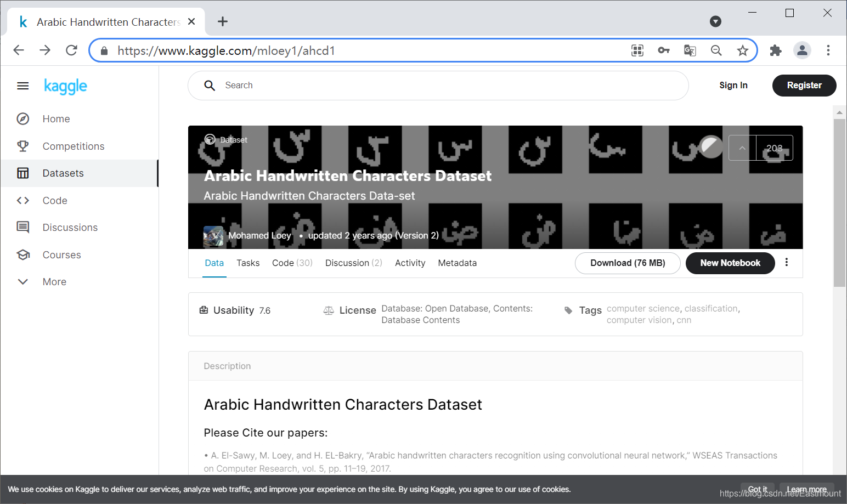Select Datasets in the sidebar
Viewport: 847px width, 504px height.
pyautogui.click(x=79, y=173)
